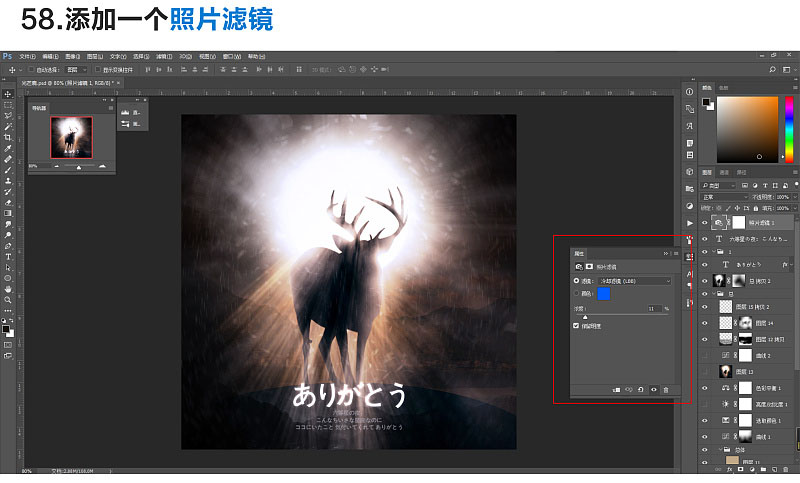This screenshot has height=483, width=800.
Task: Click the vertical hue spectrum strip
Action: coord(789,129)
